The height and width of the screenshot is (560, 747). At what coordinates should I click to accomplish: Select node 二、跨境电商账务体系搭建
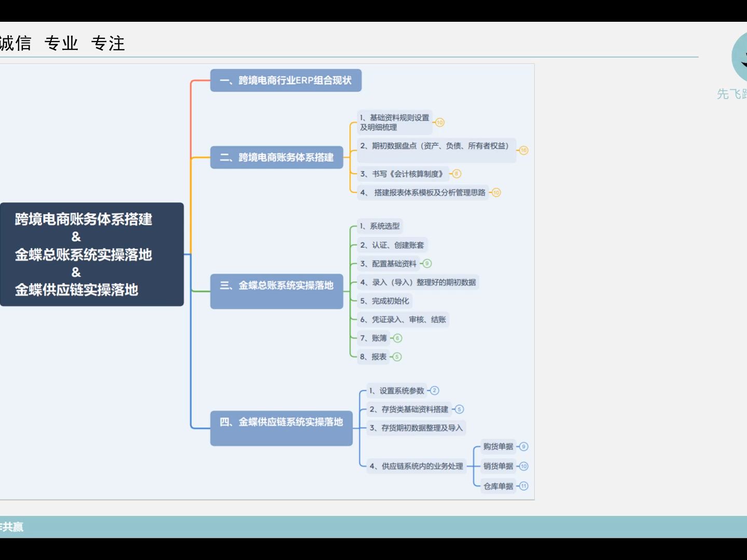[276, 157]
